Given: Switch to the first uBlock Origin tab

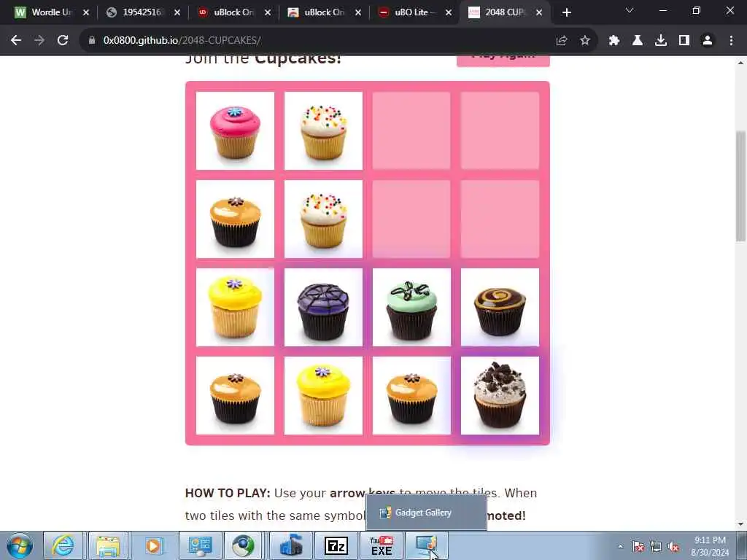Looking at the screenshot, I should point(232,12).
